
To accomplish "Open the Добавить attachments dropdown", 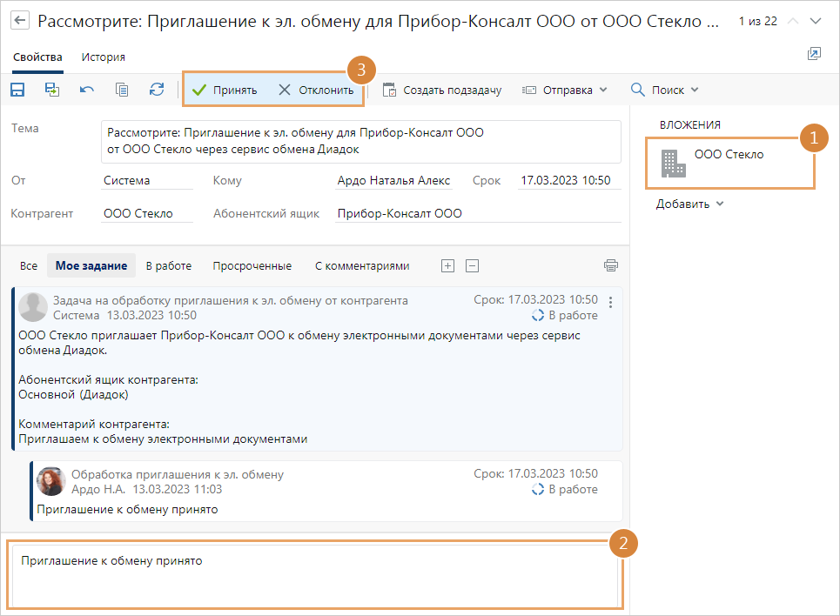I will click(689, 204).
